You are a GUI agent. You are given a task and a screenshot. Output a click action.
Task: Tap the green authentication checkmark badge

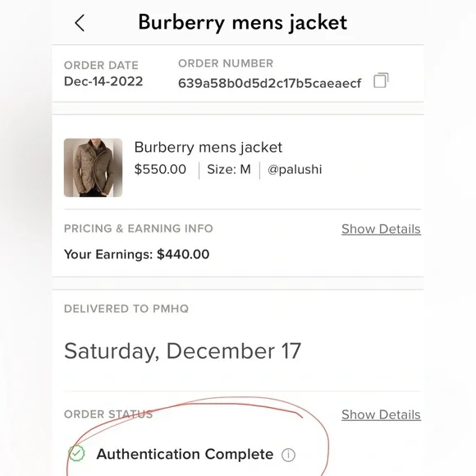[x=76, y=454]
